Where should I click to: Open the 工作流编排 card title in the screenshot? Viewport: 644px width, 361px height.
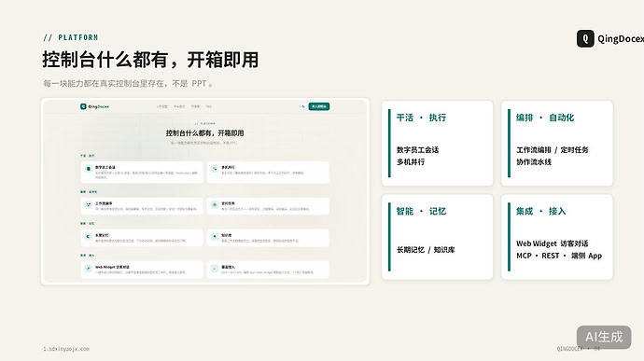pyautogui.click(x=104, y=202)
